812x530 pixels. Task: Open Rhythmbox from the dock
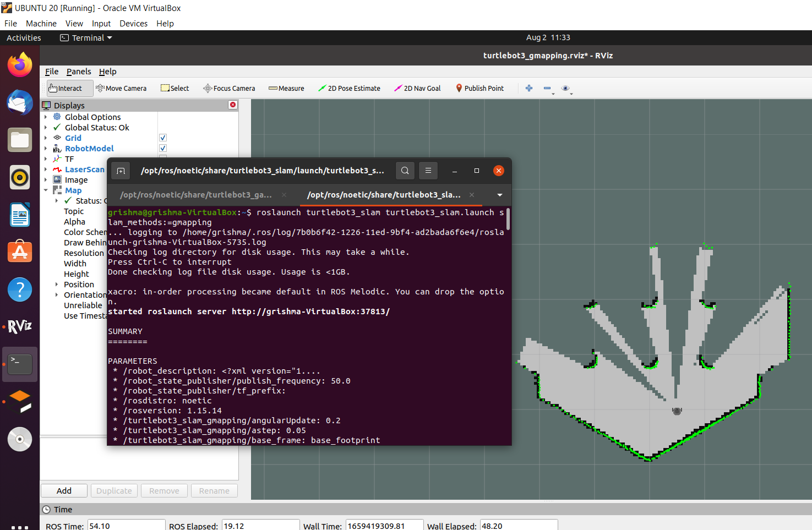(x=20, y=177)
